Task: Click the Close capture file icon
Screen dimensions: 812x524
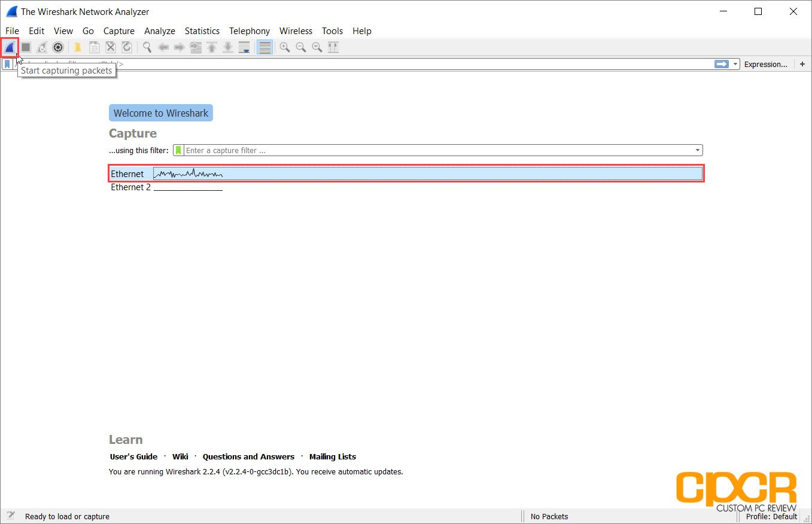Action: 110,47
